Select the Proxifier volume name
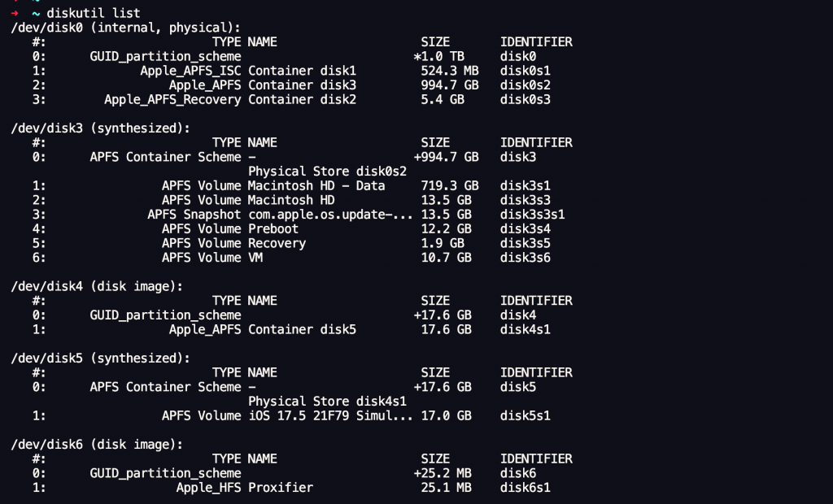The width and height of the screenshot is (833, 504). coord(281,488)
